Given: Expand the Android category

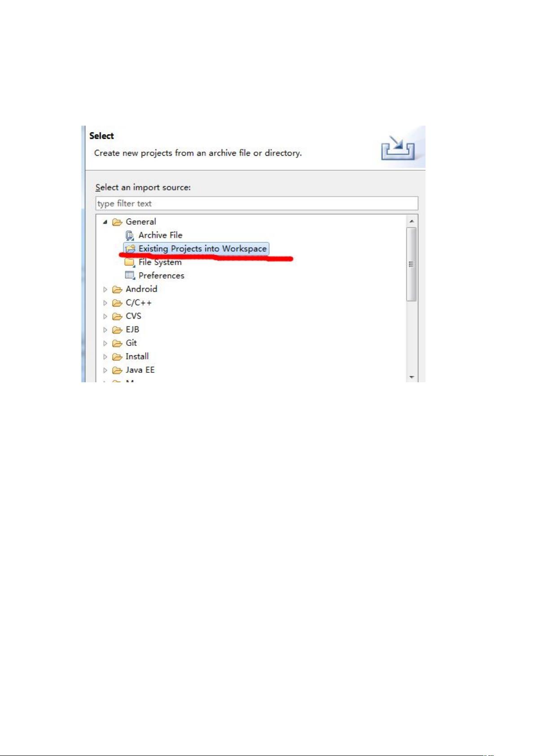Looking at the screenshot, I should coord(105,289).
